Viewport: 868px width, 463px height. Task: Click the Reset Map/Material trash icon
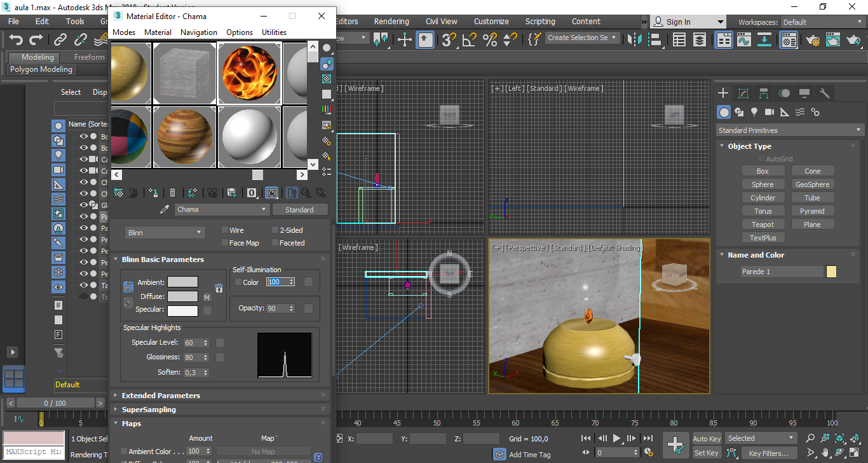point(172,192)
